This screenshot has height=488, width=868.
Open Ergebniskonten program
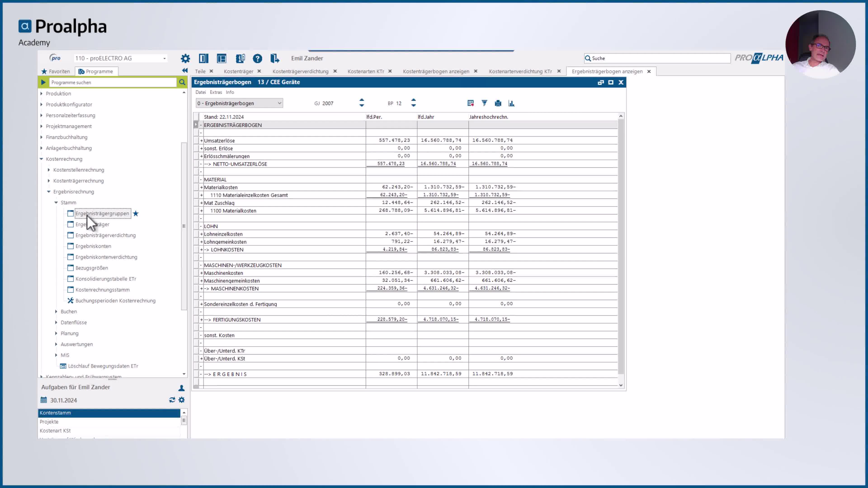coord(93,246)
